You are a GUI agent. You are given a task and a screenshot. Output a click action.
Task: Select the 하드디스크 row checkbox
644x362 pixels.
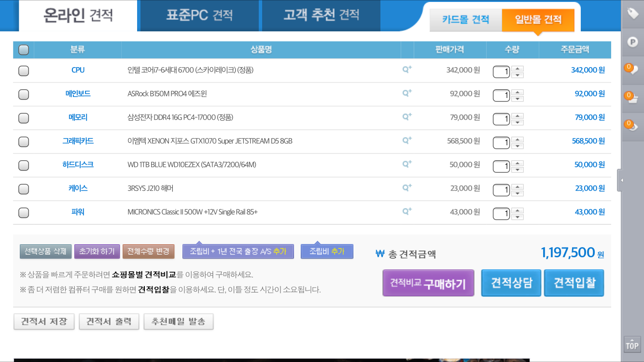click(24, 166)
